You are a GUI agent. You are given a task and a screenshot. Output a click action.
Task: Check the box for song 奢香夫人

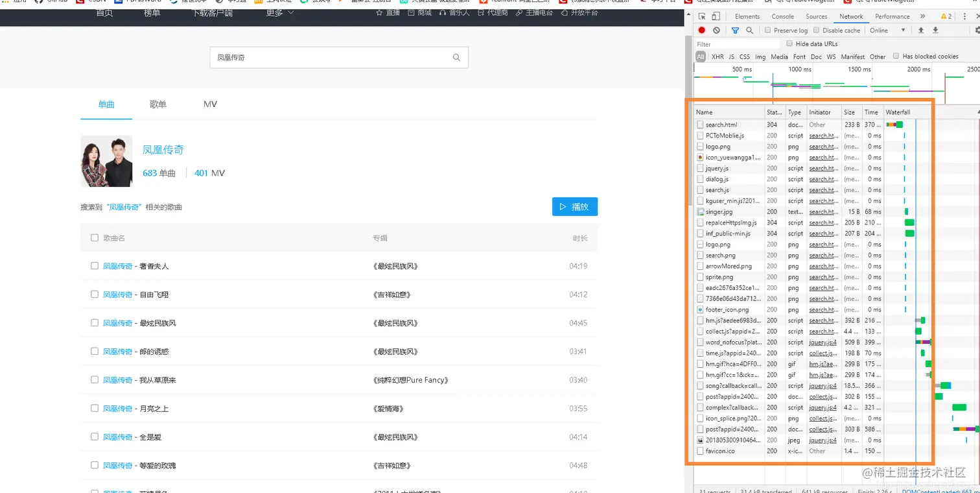click(x=95, y=266)
